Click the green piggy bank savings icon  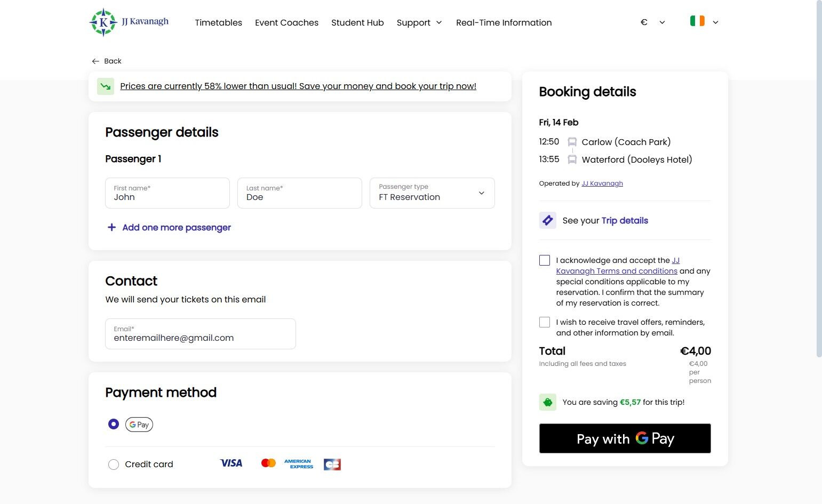click(547, 402)
